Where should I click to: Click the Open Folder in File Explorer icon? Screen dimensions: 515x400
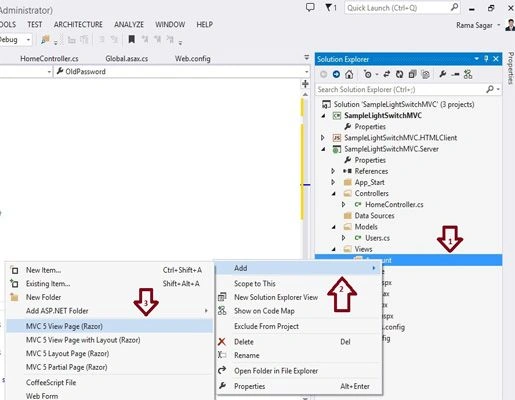[x=222, y=370]
